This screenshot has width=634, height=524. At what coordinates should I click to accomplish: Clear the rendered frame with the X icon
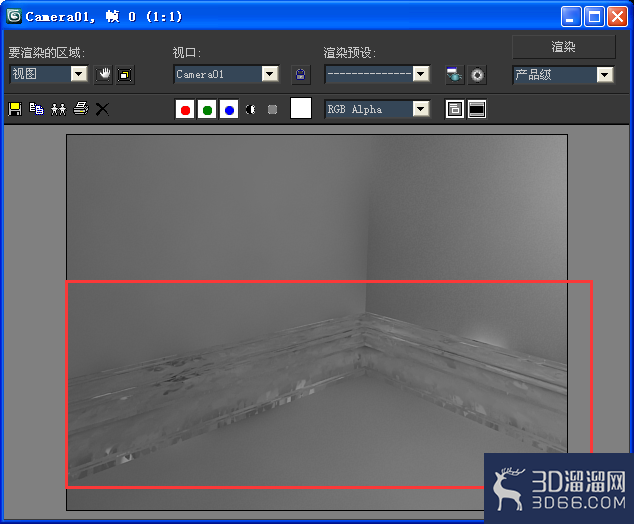pos(102,109)
